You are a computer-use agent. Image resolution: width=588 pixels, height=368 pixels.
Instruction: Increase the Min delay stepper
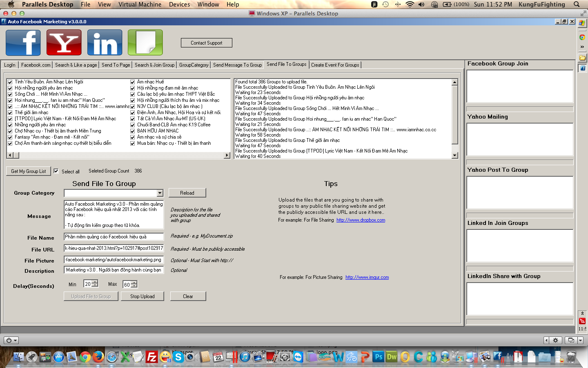[x=95, y=282]
